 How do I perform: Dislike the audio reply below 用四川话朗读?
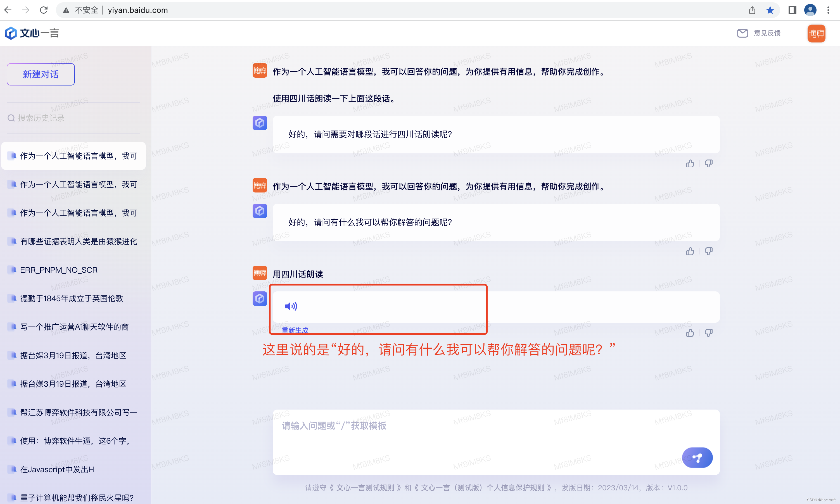coord(708,333)
